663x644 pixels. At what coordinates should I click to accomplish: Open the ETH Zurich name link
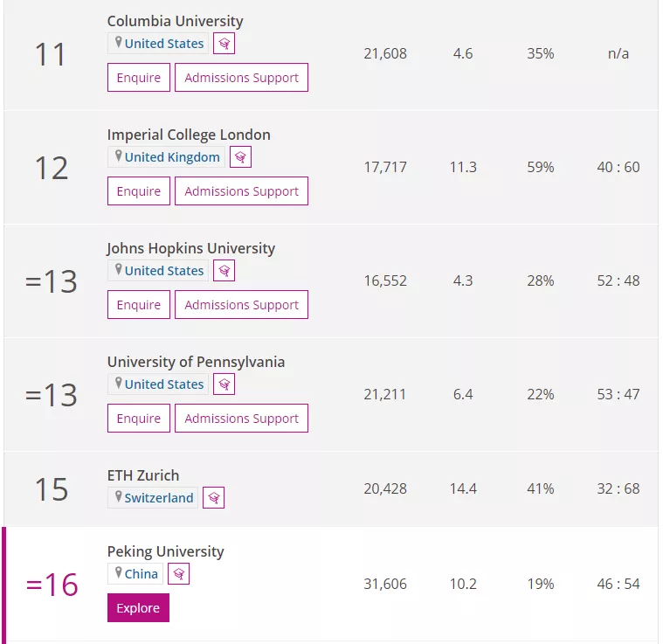(x=143, y=475)
